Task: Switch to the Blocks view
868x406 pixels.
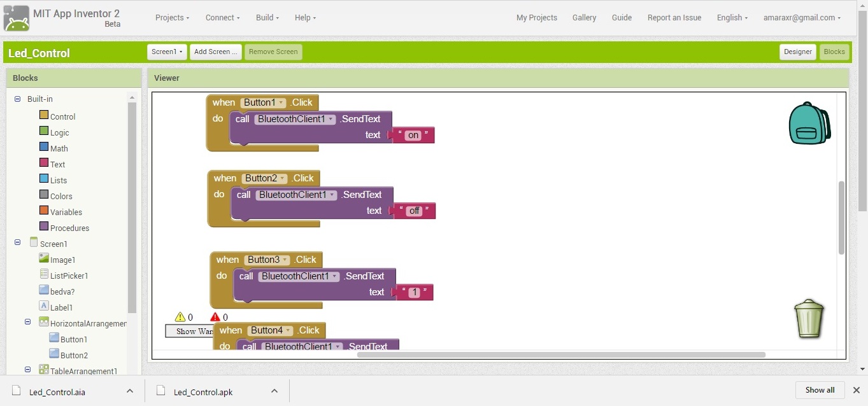Action: coord(834,52)
